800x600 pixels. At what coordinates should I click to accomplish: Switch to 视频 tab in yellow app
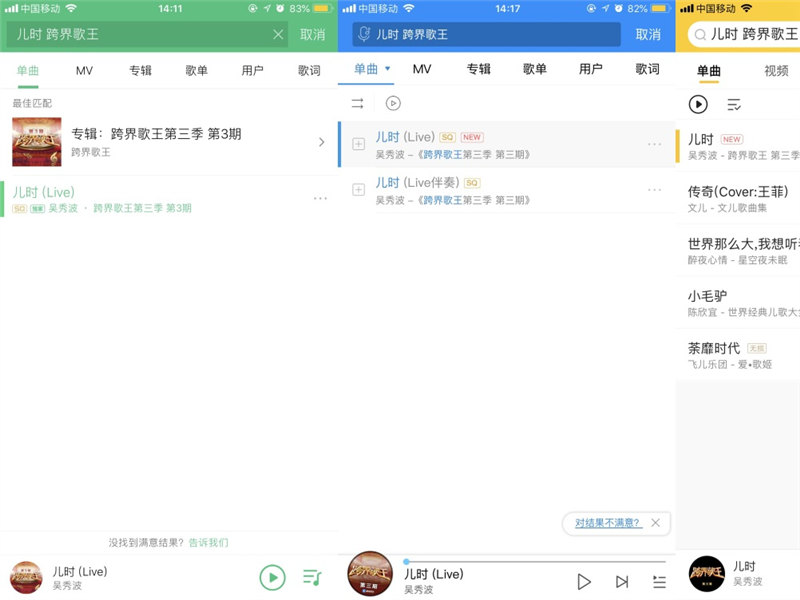coord(776,71)
